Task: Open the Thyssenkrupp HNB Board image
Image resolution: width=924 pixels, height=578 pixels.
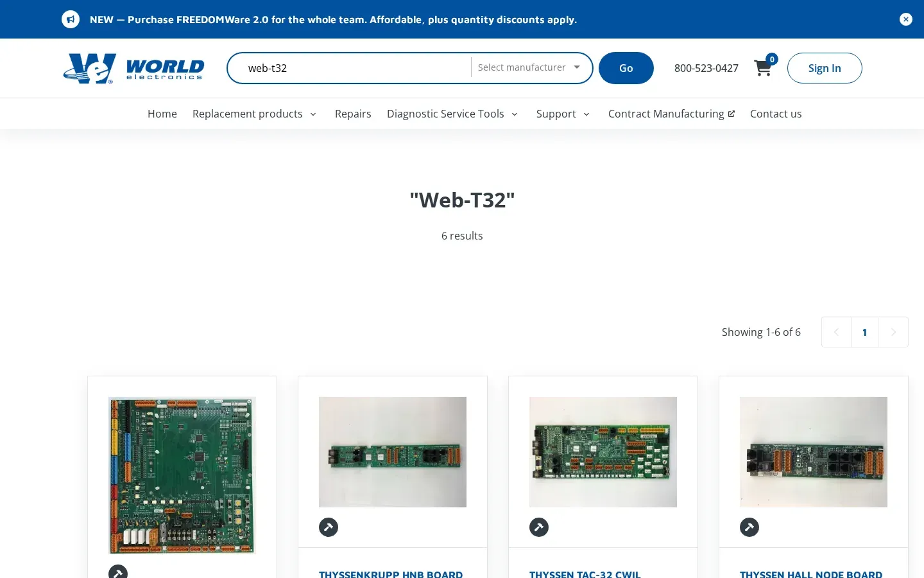Action: [393, 452]
